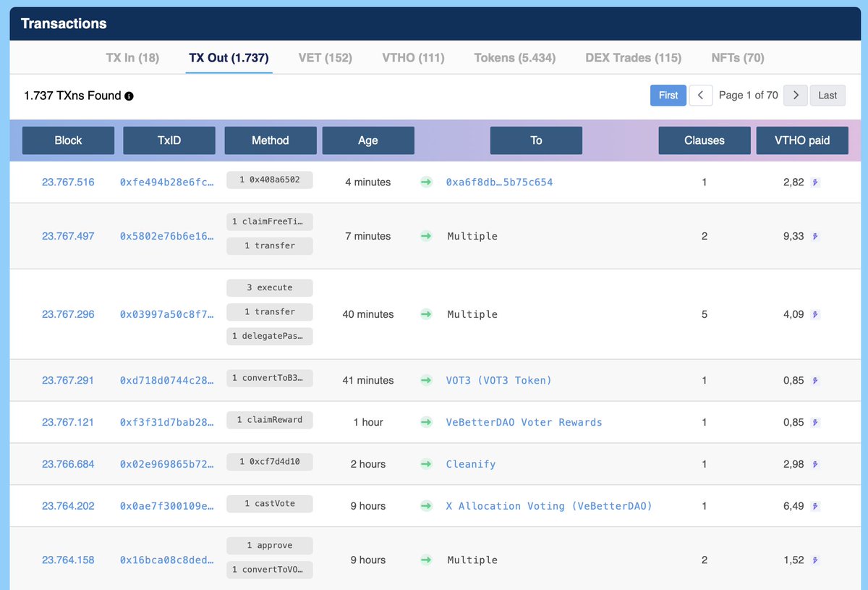The width and height of the screenshot is (868, 590).
Task: Click the VTHO bolt icon beside 9,33
Action: (x=816, y=236)
